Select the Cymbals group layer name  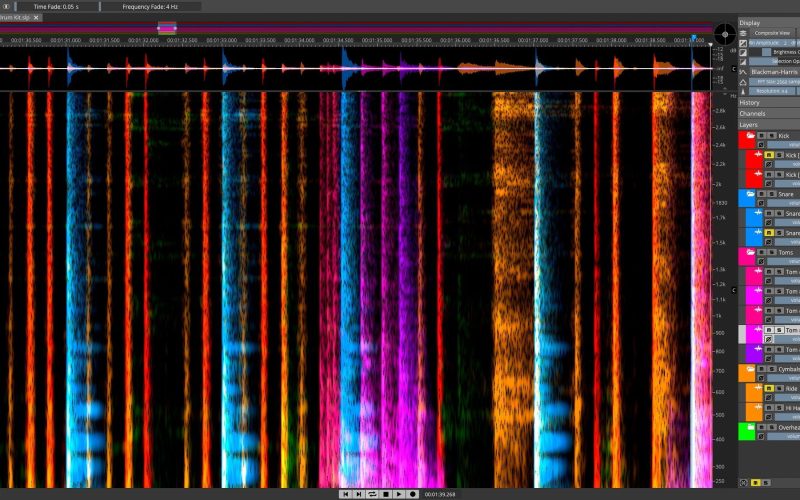(789, 369)
